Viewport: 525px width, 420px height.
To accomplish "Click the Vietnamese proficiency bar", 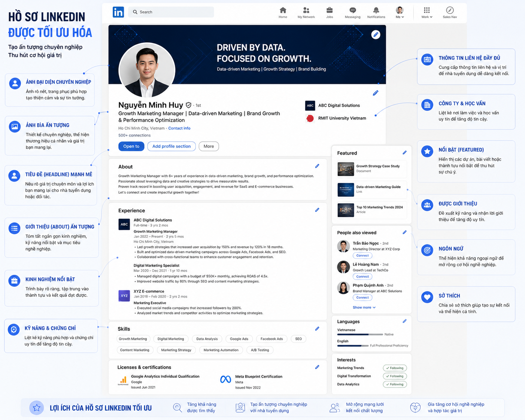I will (360, 334).
